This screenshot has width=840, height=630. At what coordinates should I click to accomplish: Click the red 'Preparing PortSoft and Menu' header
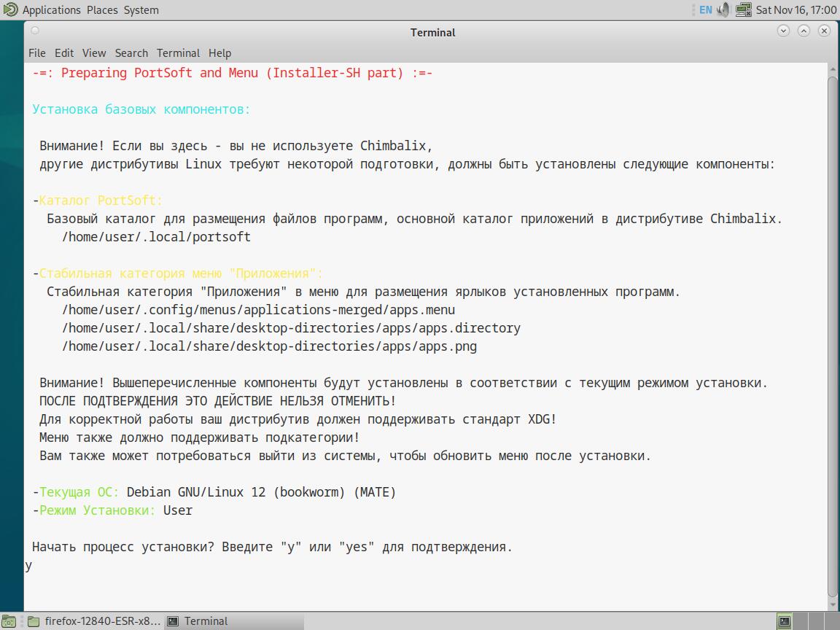point(232,73)
